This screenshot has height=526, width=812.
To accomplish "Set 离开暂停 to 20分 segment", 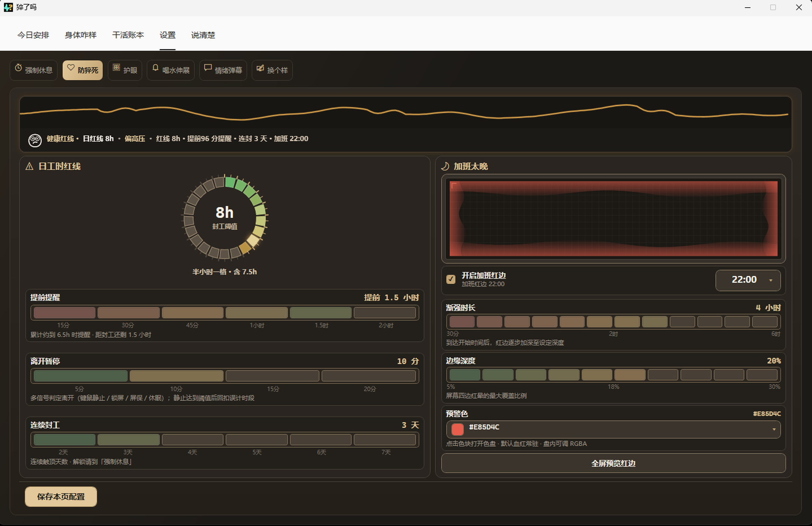I will [369, 376].
